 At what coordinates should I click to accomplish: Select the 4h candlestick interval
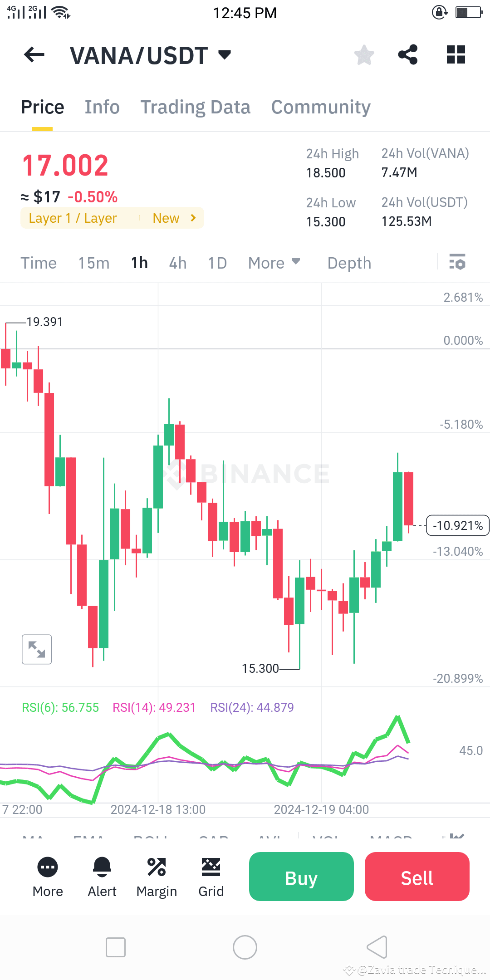(177, 262)
